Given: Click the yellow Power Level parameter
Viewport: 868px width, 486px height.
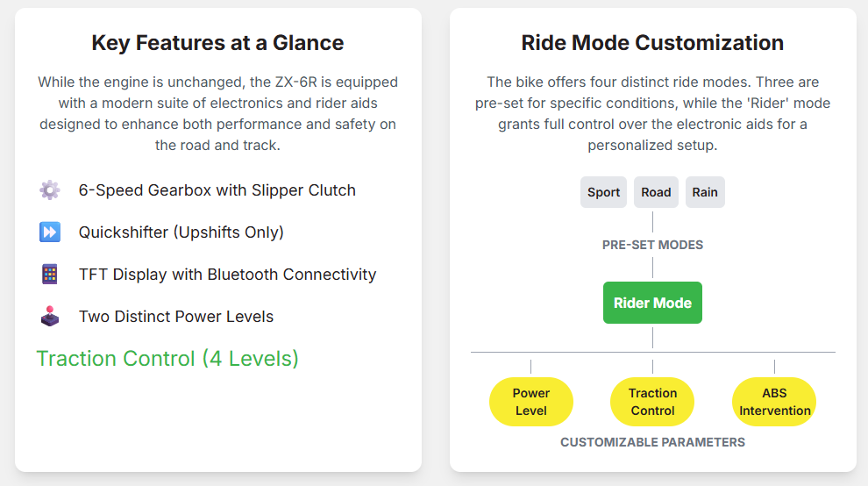Looking at the screenshot, I should (530, 402).
